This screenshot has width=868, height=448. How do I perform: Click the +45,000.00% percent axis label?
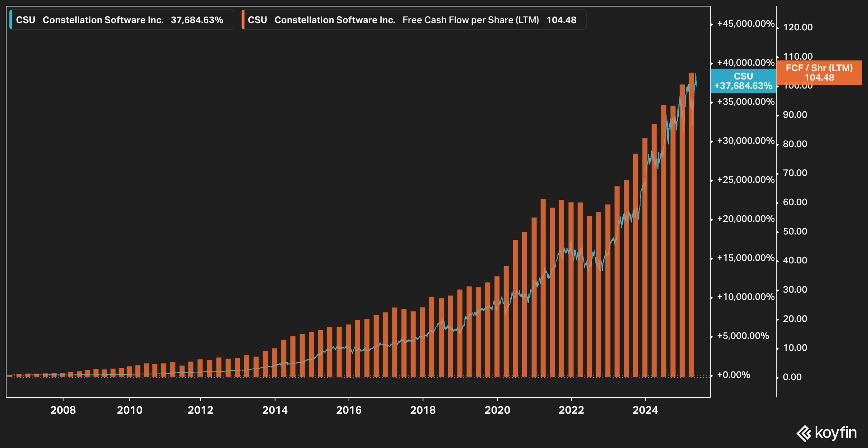[x=746, y=24]
